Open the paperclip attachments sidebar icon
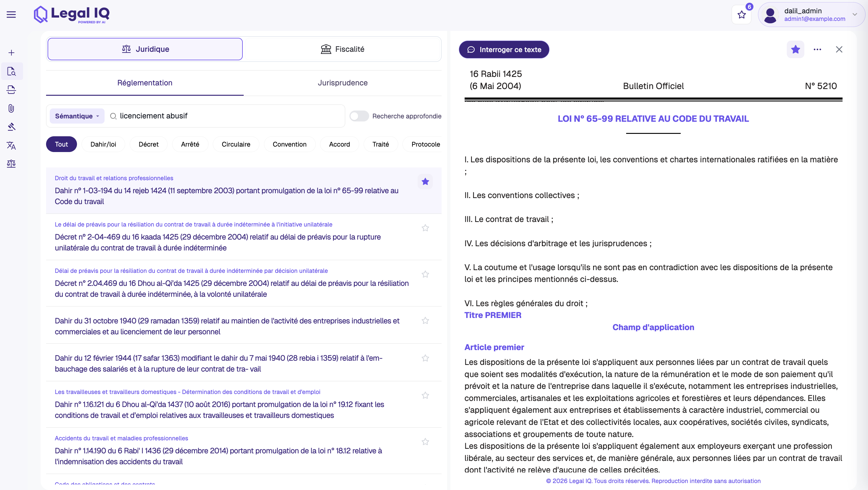 click(12, 108)
